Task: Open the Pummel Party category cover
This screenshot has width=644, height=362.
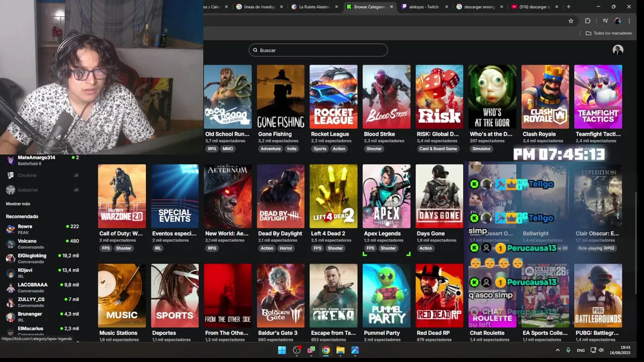Action: 386,296
